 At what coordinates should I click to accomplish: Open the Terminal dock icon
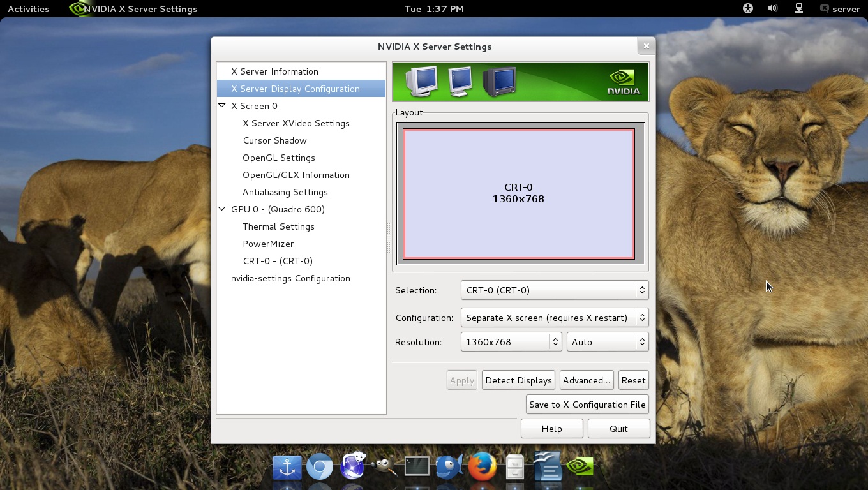[417, 467]
